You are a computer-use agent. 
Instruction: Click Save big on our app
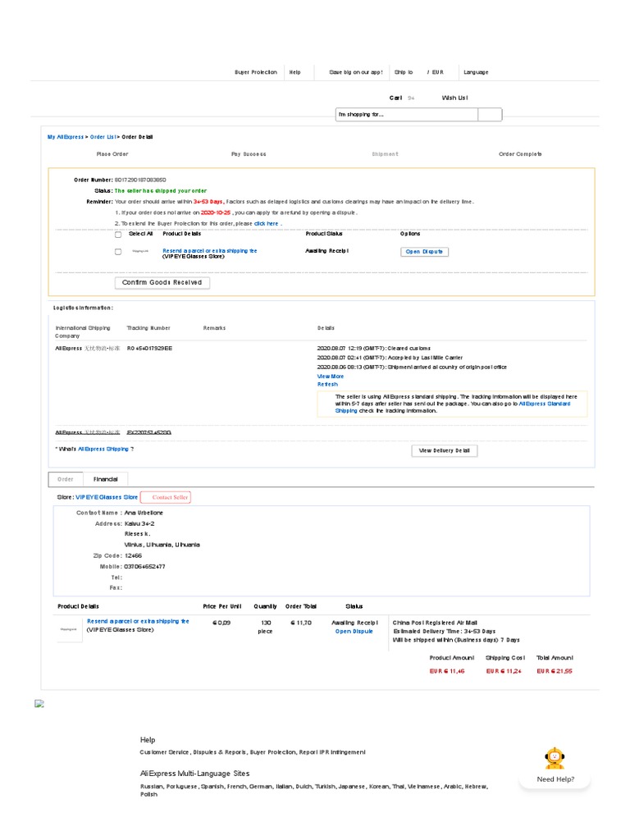click(356, 72)
